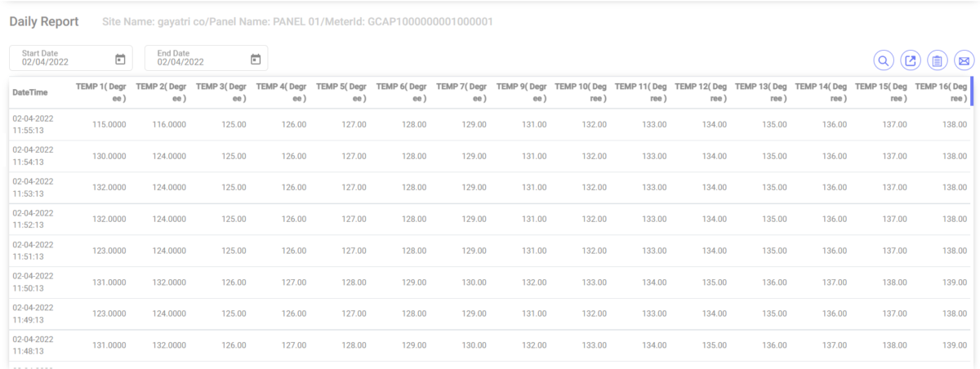Click the Daily Report title
Screen dimensions: 980x369
[43, 20]
